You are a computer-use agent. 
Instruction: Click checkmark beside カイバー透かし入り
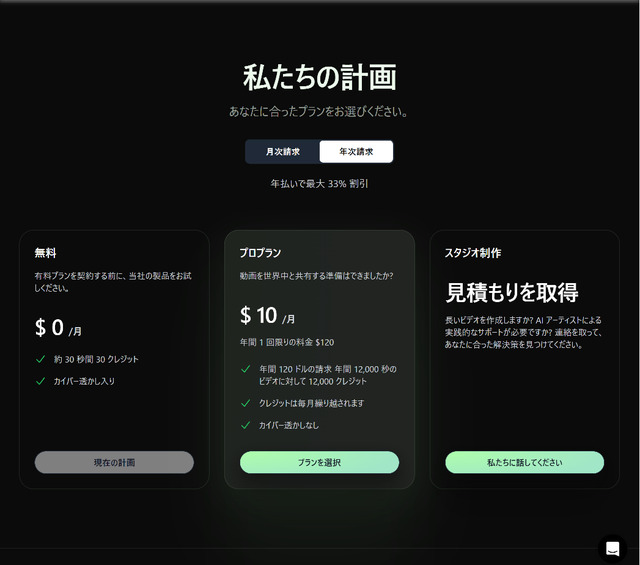pyautogui.click(x=40, y=381)
